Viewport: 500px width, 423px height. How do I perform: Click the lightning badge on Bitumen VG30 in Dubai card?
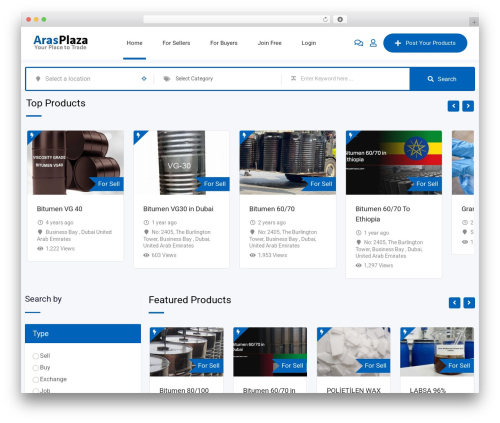(138, 135)
